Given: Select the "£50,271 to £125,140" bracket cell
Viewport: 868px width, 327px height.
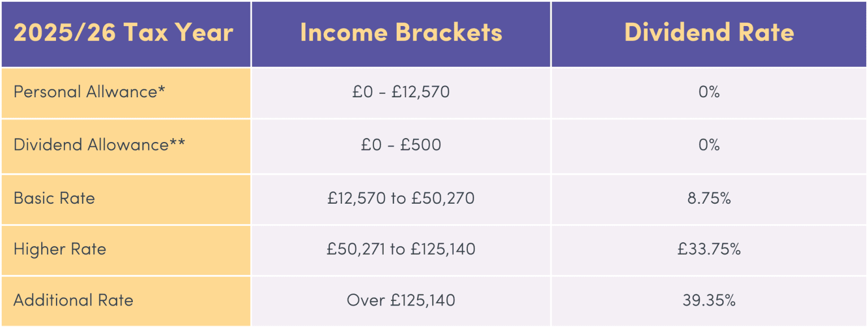Looking at the screenshot, I should point(401,249).
